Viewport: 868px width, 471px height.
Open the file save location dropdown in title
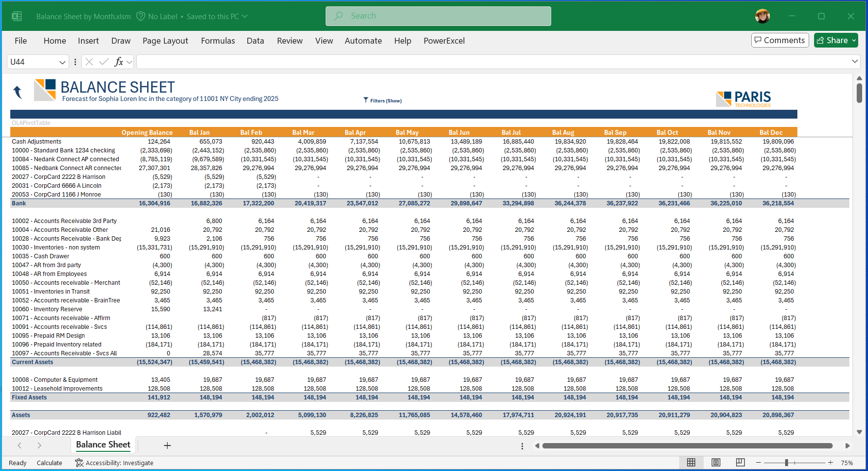tap(245, 16)
